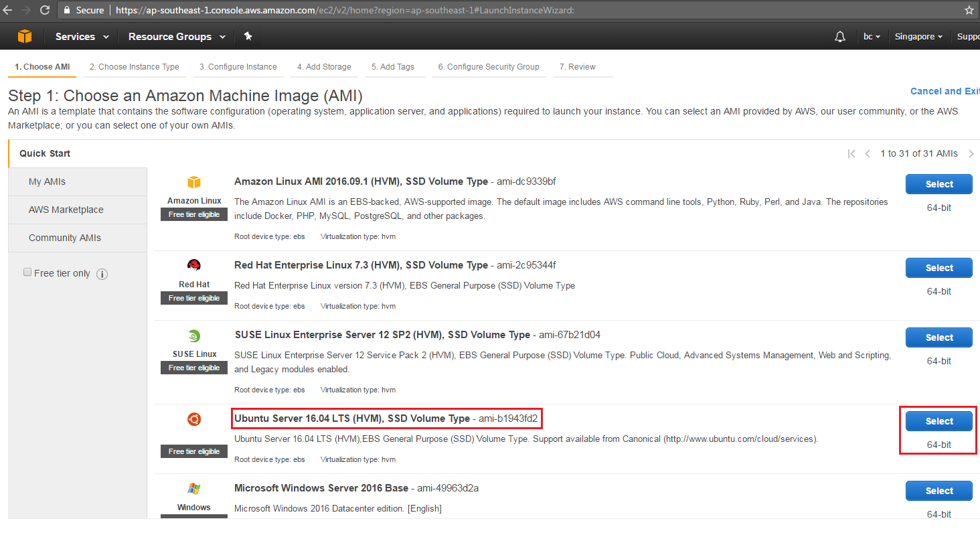The height and width of the screenshot is (533, 980).
Task: Open the AWS Marketplace sidebar tab
Action: click(x=66, y=210)
